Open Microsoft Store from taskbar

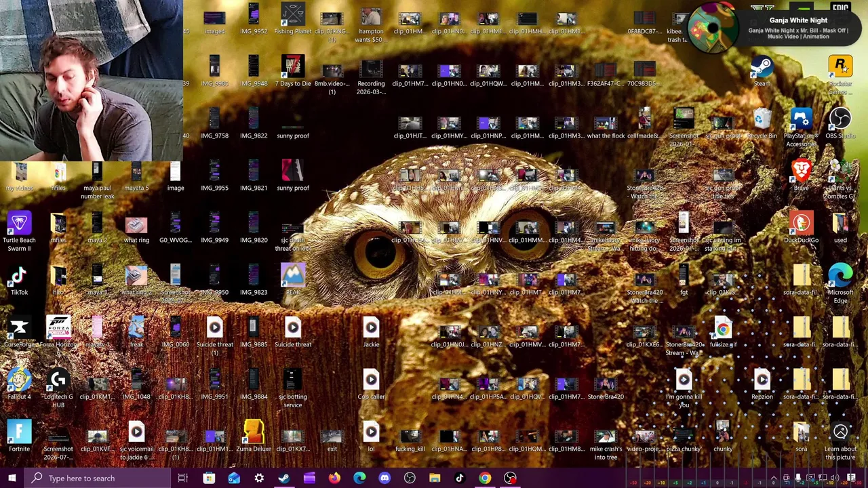[209, 478]
